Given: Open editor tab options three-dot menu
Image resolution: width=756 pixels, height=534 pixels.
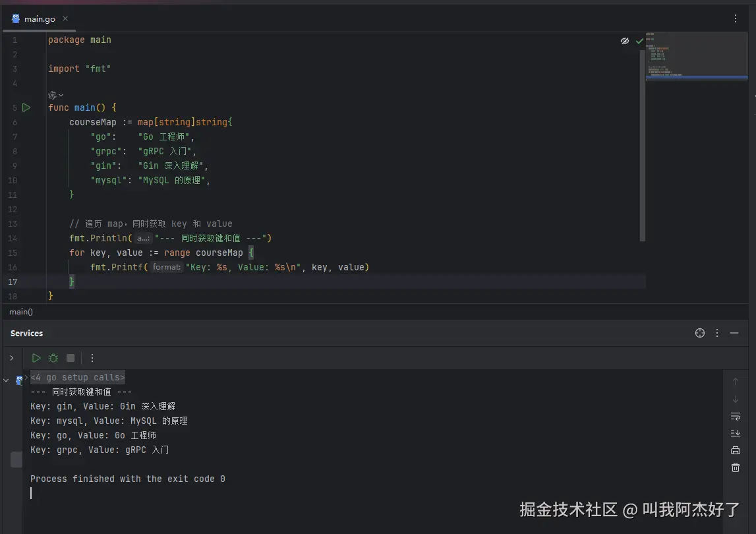Looking at the screenshot, I should [736, 18].
